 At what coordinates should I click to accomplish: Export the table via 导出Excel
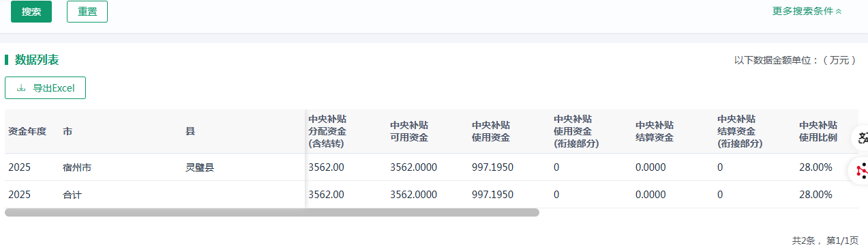pos(45,87)
